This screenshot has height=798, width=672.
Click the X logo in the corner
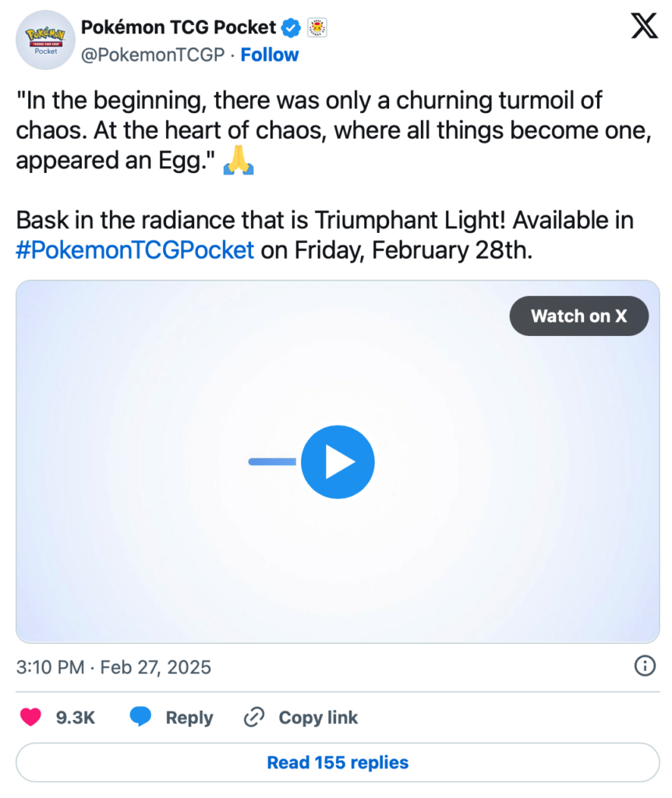point(643,29)
